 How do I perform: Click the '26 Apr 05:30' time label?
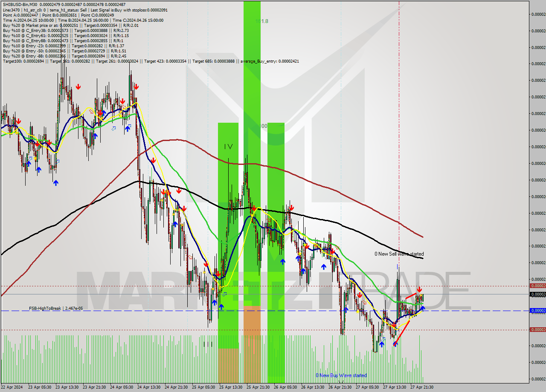285,387
